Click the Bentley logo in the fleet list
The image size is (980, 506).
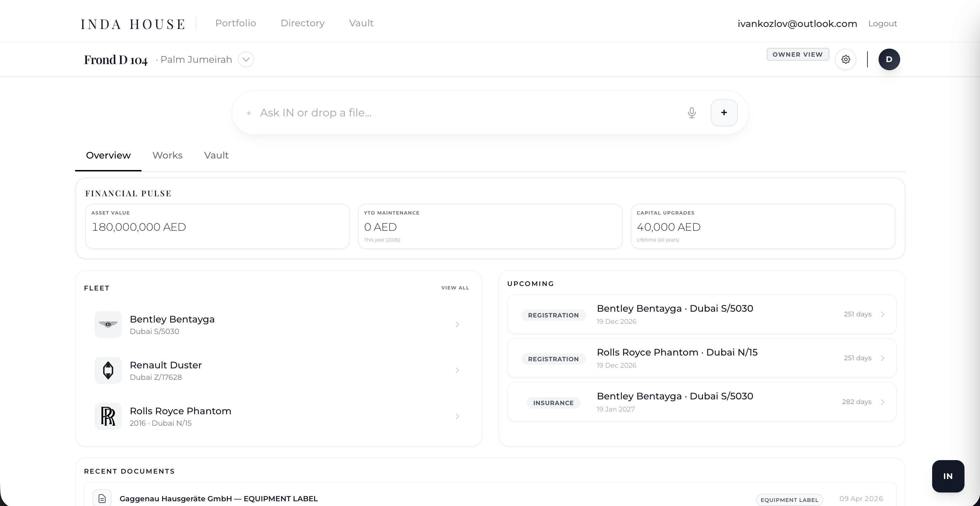click(x=108, y=325)
